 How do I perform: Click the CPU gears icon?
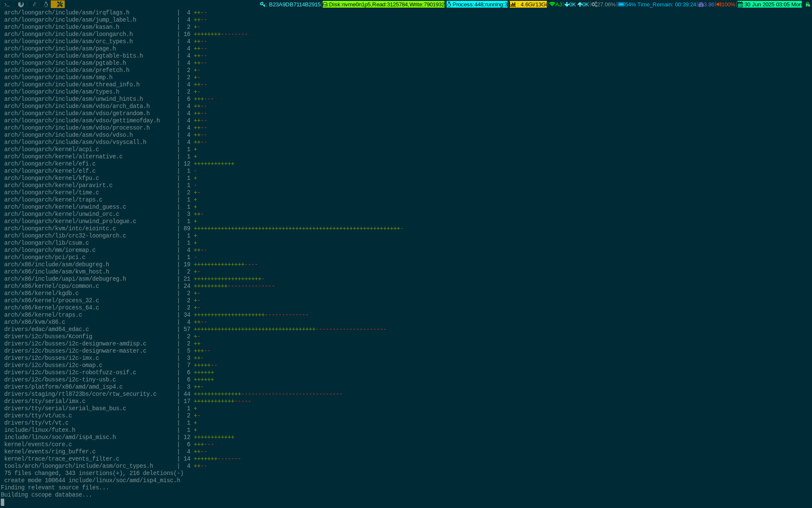coord(594,4)
